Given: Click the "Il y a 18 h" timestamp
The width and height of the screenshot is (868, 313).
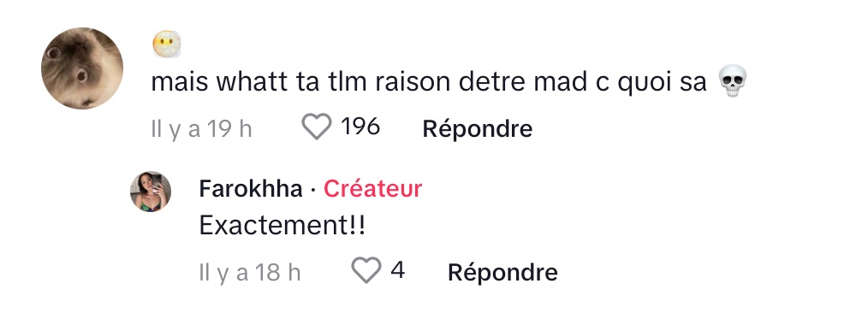Looking at the screenshot, I should [250, 272].
